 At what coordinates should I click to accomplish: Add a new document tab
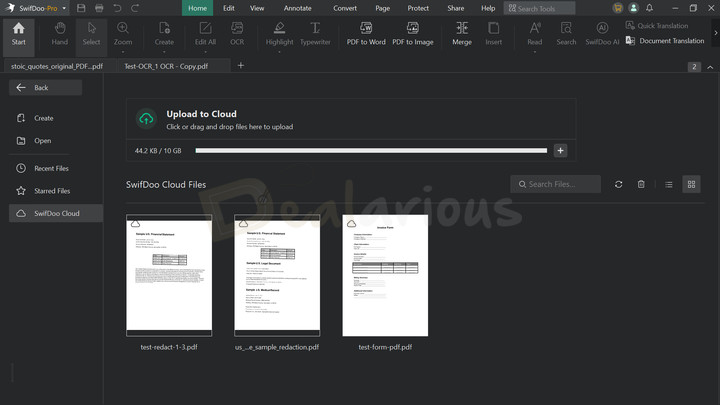241,66
